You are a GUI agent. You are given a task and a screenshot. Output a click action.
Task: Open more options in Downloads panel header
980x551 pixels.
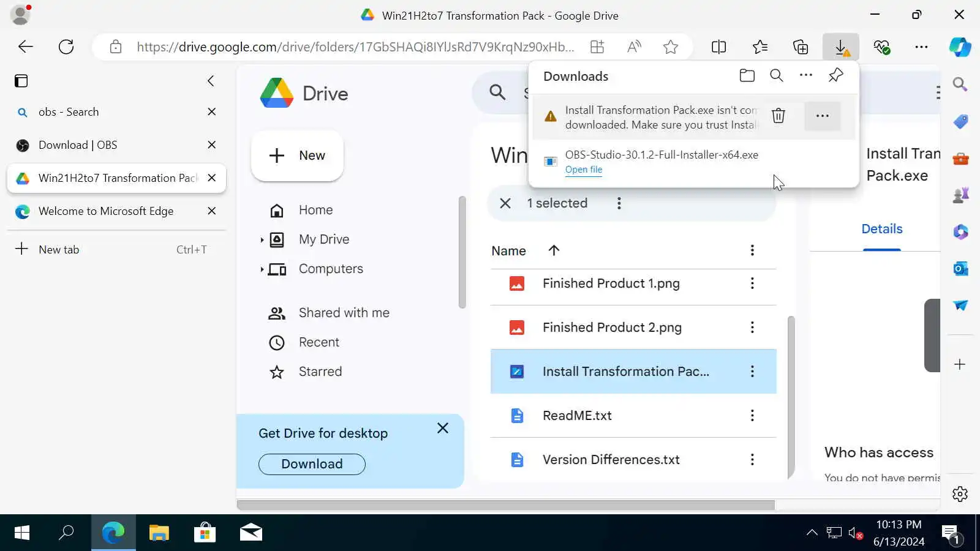pos(806,75)
